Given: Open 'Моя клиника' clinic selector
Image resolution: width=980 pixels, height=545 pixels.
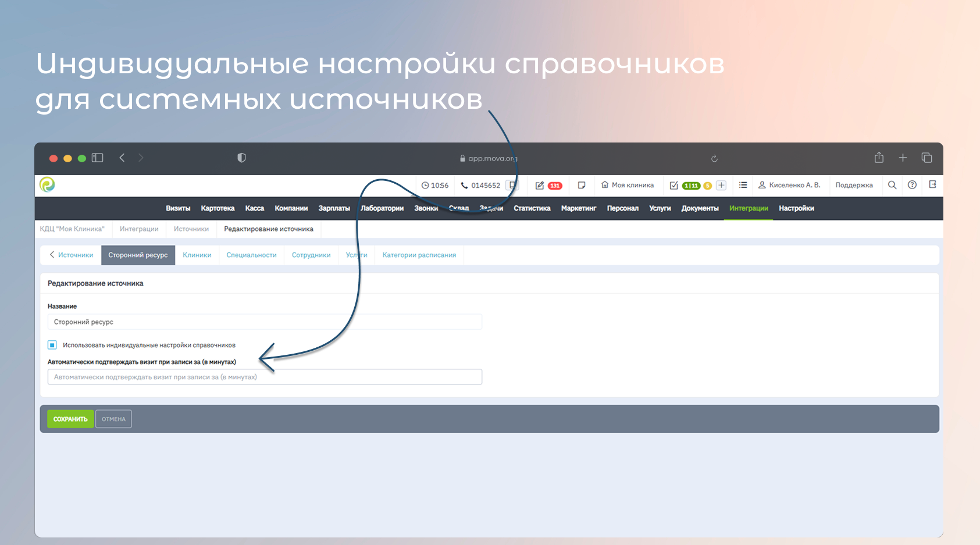Looking at the screenshot, I should point(628,185).
